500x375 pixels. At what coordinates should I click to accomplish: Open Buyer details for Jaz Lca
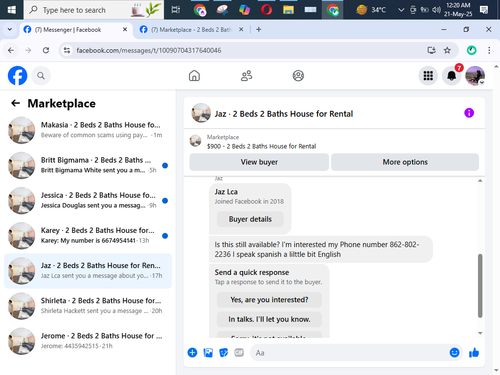point(250,219)
